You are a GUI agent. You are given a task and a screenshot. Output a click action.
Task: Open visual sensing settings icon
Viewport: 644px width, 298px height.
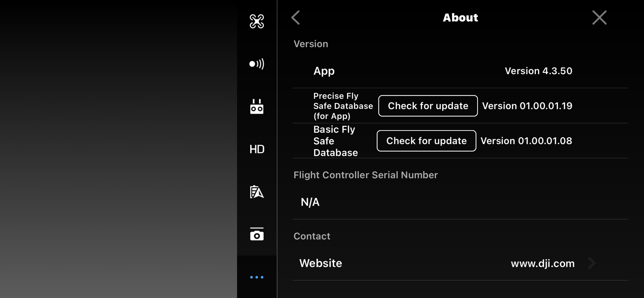257,64
